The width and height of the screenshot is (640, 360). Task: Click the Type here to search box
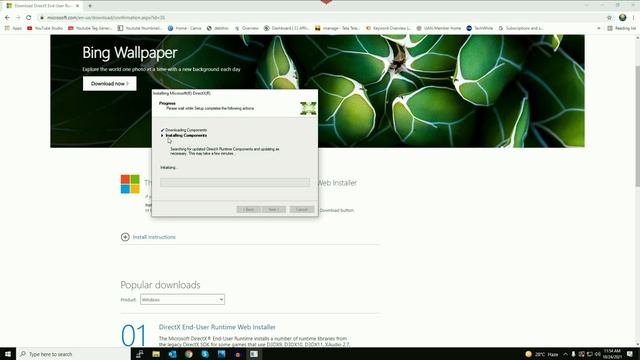73,354
